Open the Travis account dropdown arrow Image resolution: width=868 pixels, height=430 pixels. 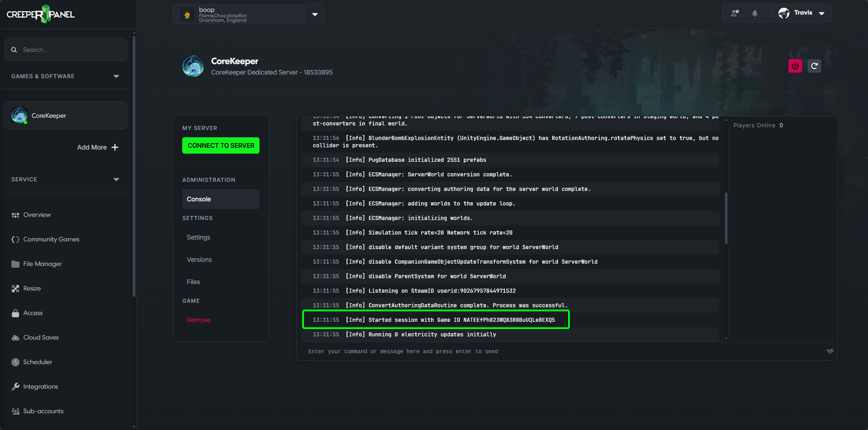coord(822,14)
